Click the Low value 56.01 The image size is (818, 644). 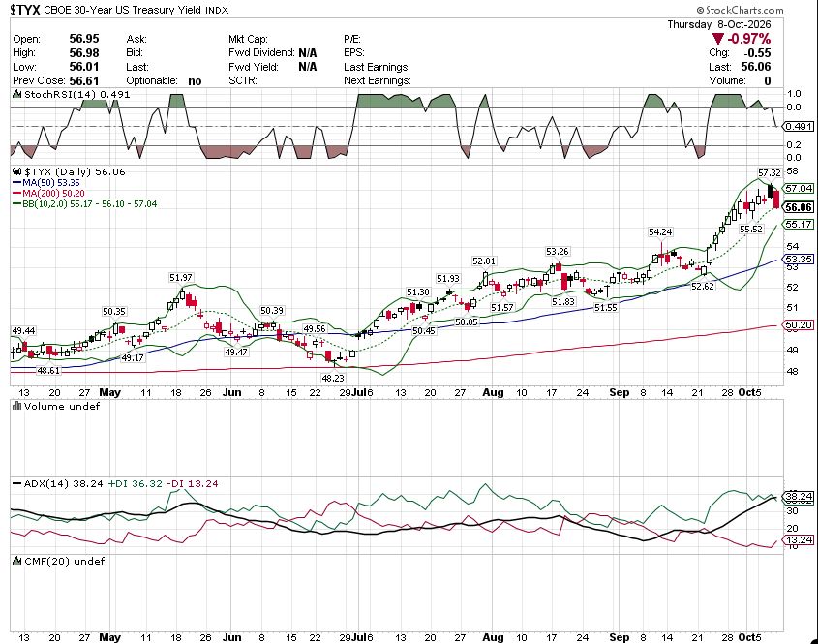tap(84, 67)
